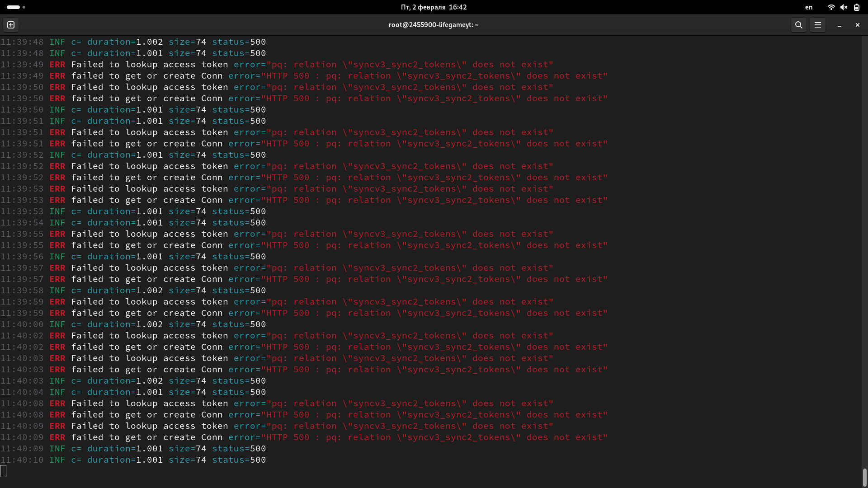This screenshot has height=488, width=868.
Task: Click the 11:39:49 failed to get or create Conn line
Action: tap(304, 76)
